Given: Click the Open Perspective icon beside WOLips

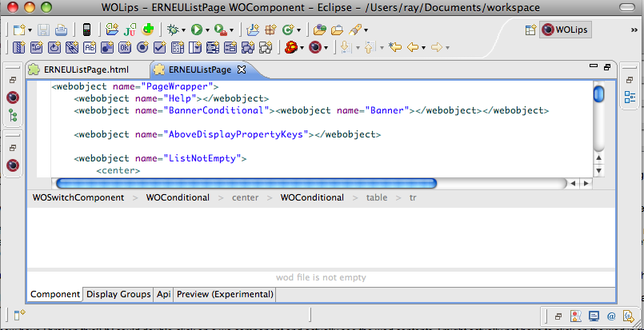Looking at the screenshot, I should (x=530, y=30).
